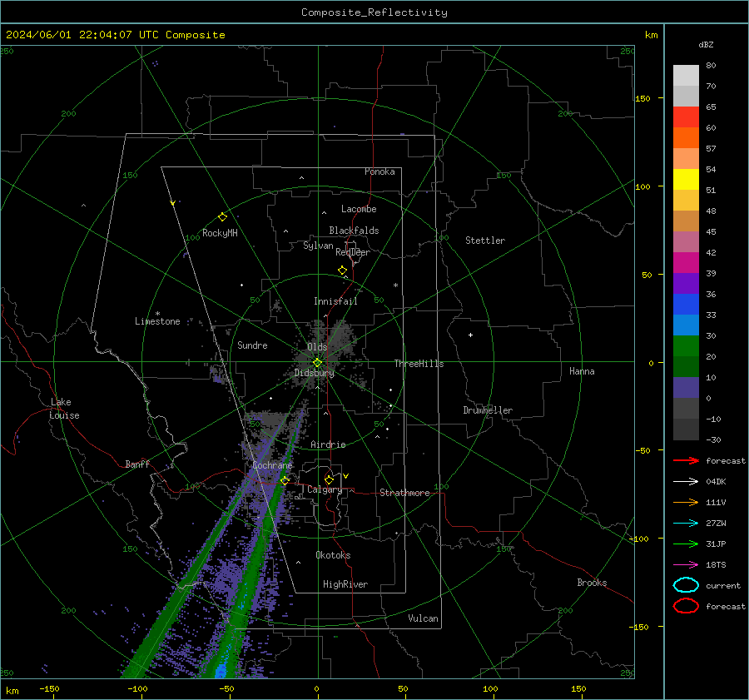
Task: Click the 27ZW legend label
Action: [716, 524]
